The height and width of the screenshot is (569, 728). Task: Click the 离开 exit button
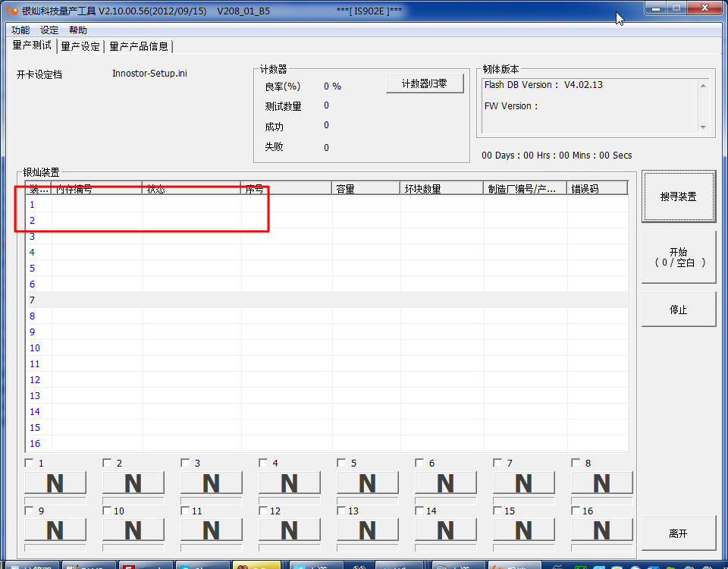pos(678,533)
